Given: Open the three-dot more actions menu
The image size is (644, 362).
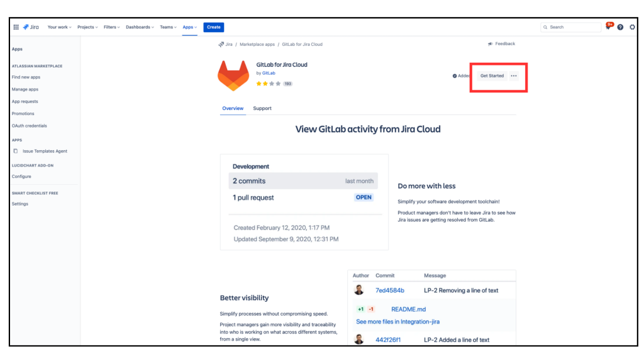Looking at the screenshot, I should [x=514, y=76].
